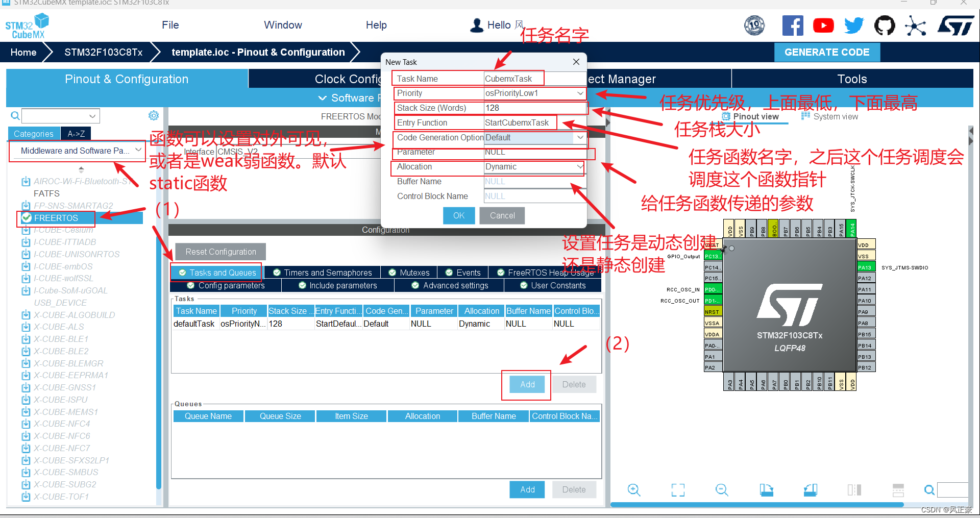980x518 pixels.
Task: Fit the pinout chip to the view
Action: [677, 489]
